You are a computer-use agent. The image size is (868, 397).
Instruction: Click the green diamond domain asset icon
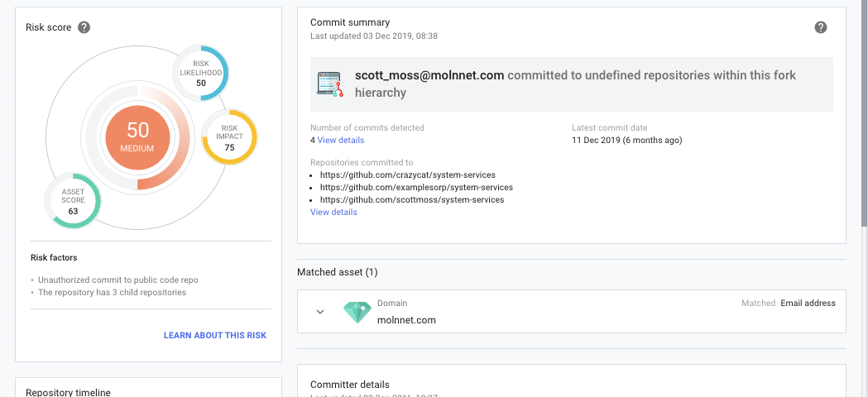coord(357,313)
